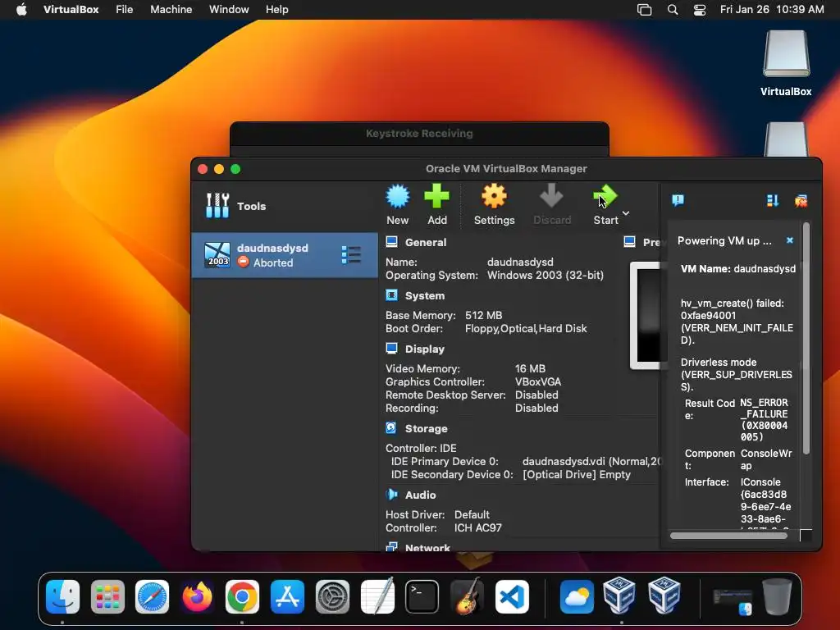Open the General section header
The image size is (840, 630).
[x=426, y=243]
